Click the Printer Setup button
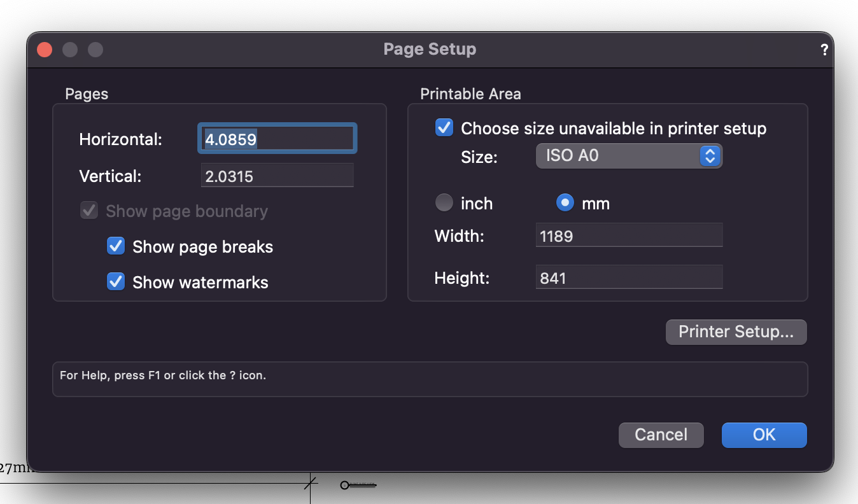Viewport: 858px width, 504px height. pyautogui.click(x=736, y=332)
